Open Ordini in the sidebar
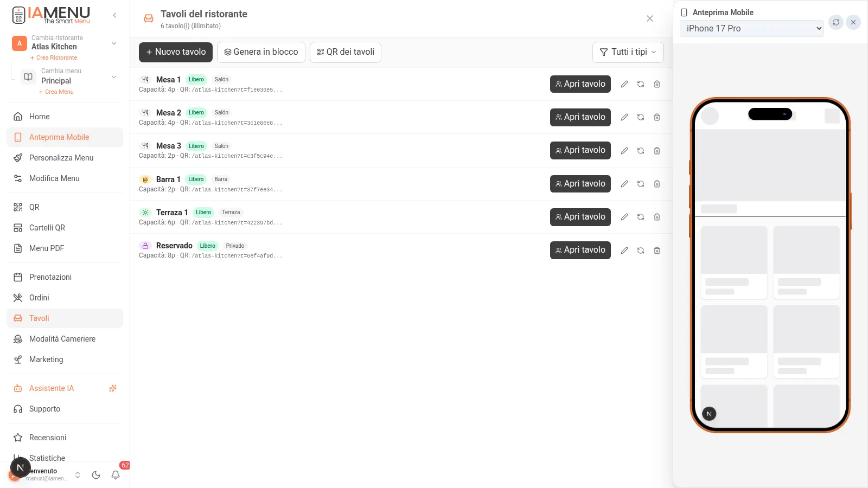 (65, 298)
